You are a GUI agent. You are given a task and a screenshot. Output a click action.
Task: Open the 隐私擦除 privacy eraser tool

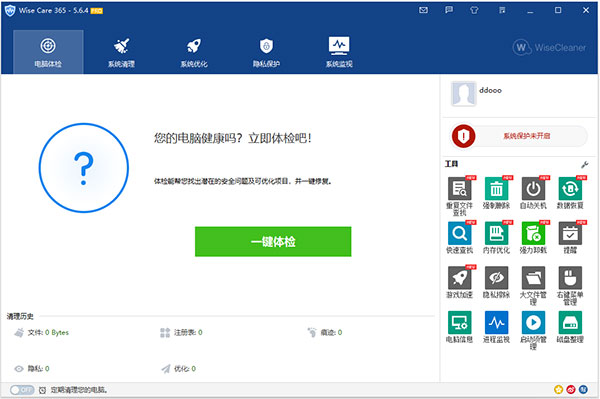(x=496, y=278)
